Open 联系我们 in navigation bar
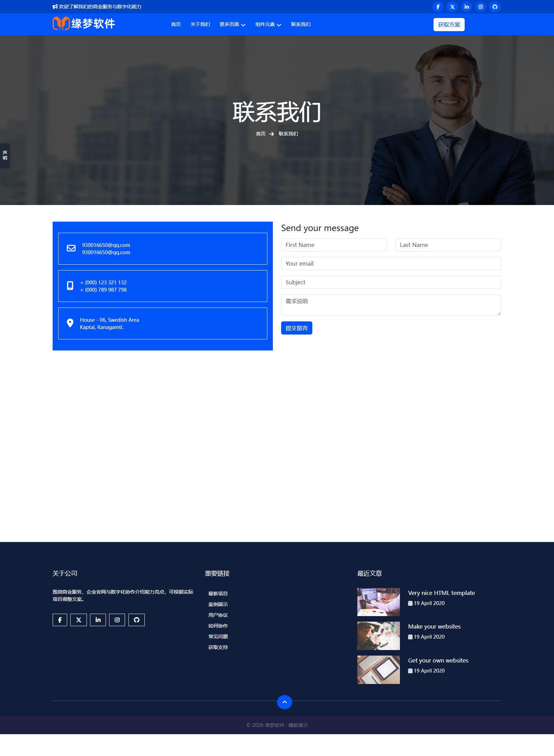 click(x=301, y=24)
